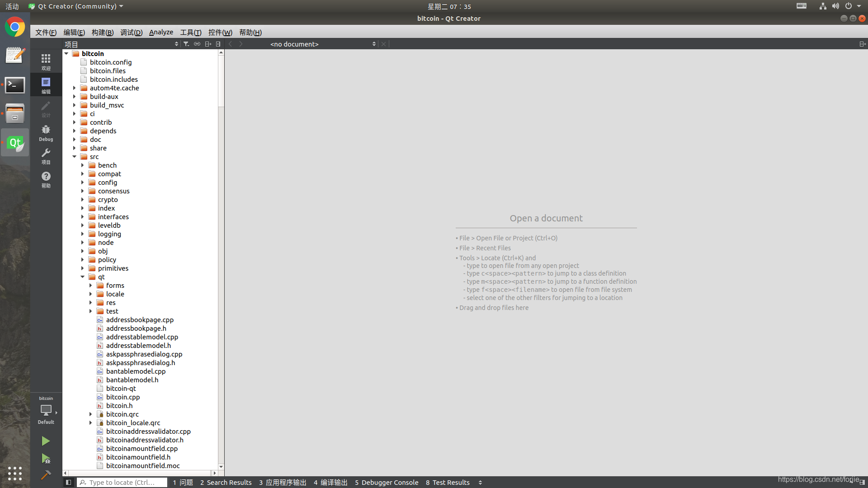
Task: Show the Debugger Console pane
Action: [x=387, y=482]
